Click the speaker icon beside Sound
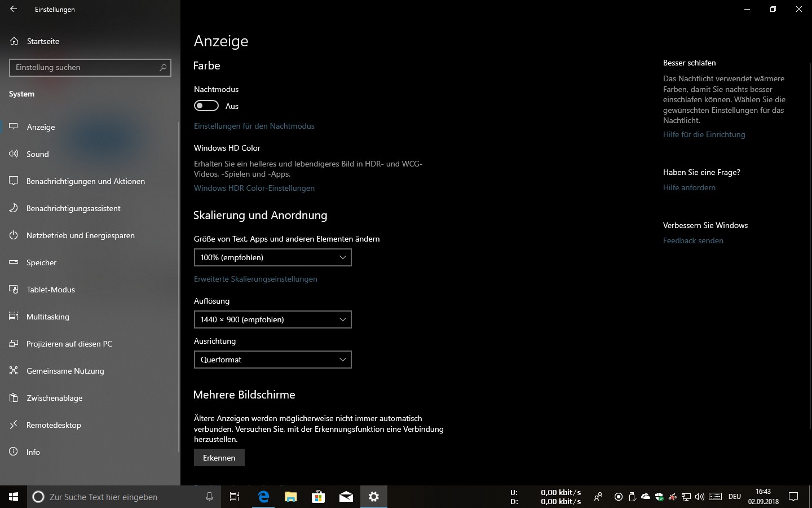 [14, 154]
